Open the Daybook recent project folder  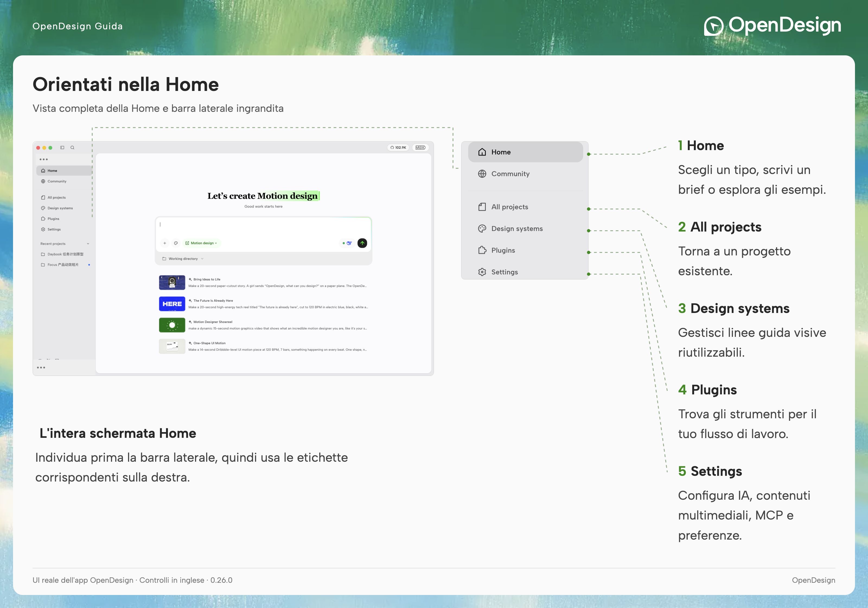pos(63,254)
